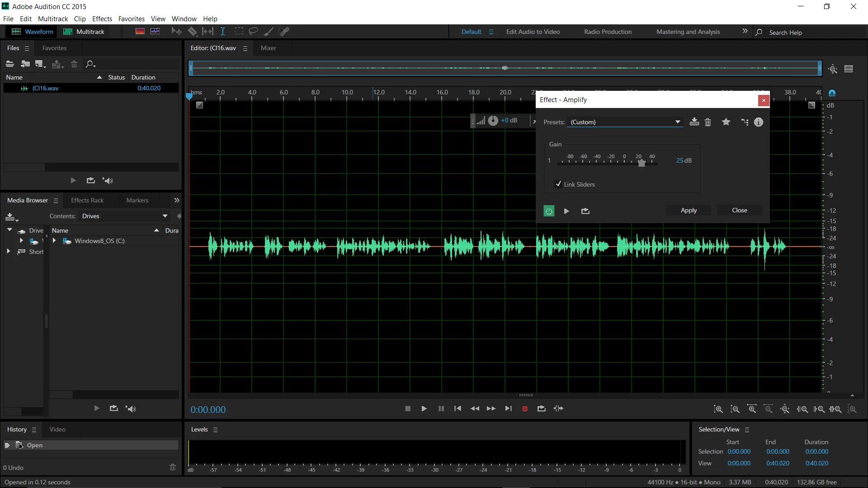868x488 pixels.
Task: Toggle loop playback in transport bar
Action: [x=541, y=408]
